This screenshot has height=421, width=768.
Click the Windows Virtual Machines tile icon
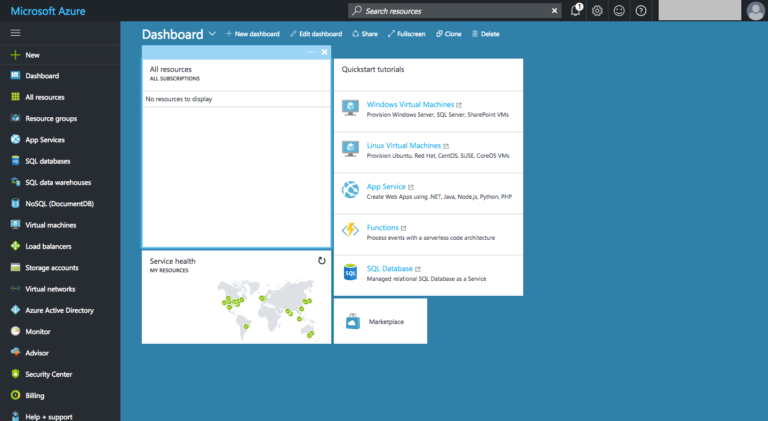pos(350,108)
